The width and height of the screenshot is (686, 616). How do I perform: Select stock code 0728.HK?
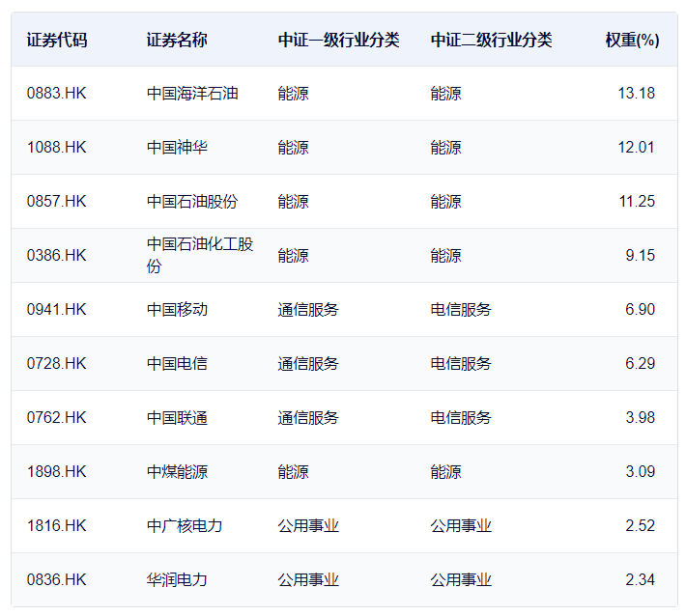coord(56,363)
